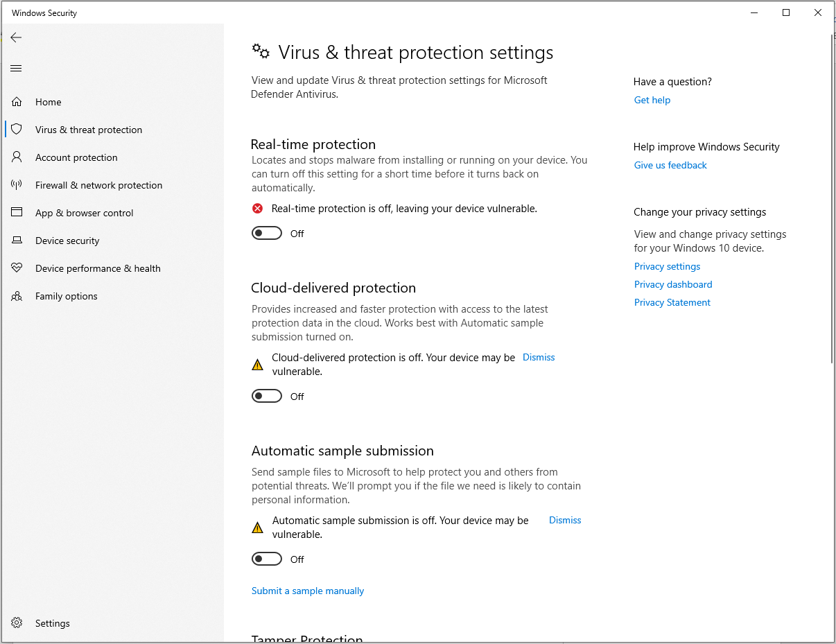Open the Privacy dashboard link

pyautogui.click(x=673, y=285)
